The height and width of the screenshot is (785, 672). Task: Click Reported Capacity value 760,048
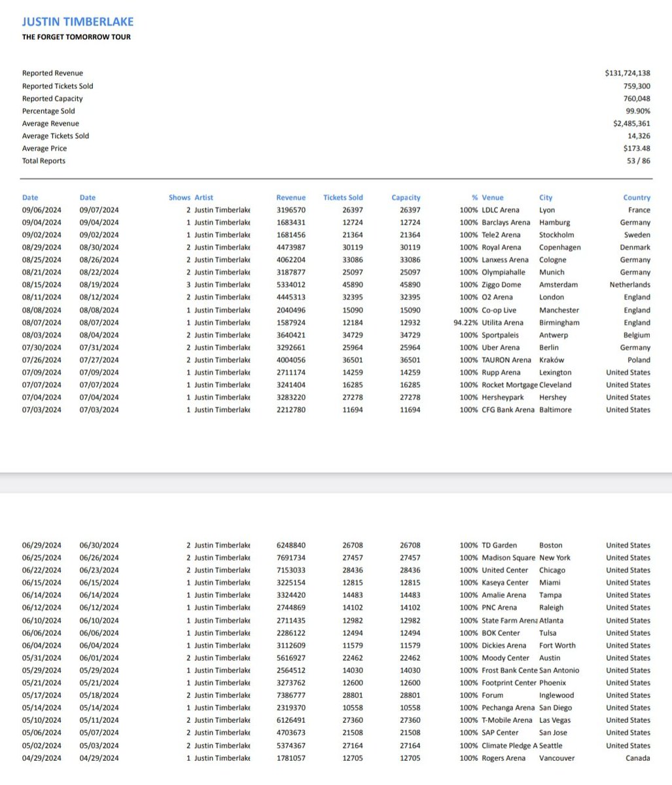[637, 98]
